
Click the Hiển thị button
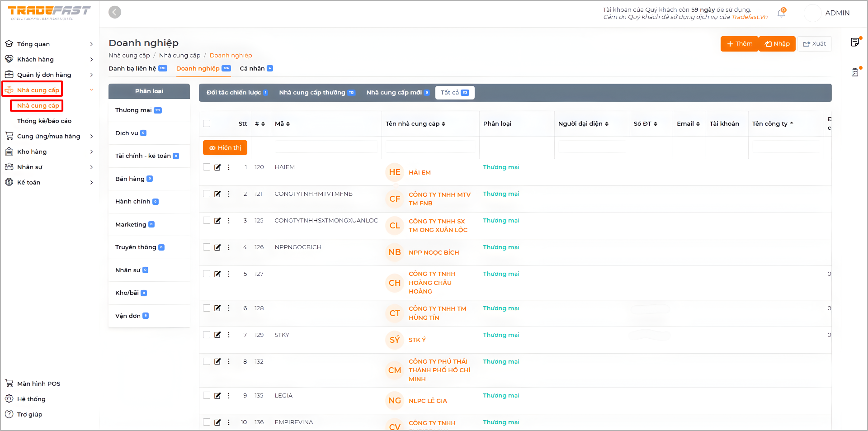point(225,148)
